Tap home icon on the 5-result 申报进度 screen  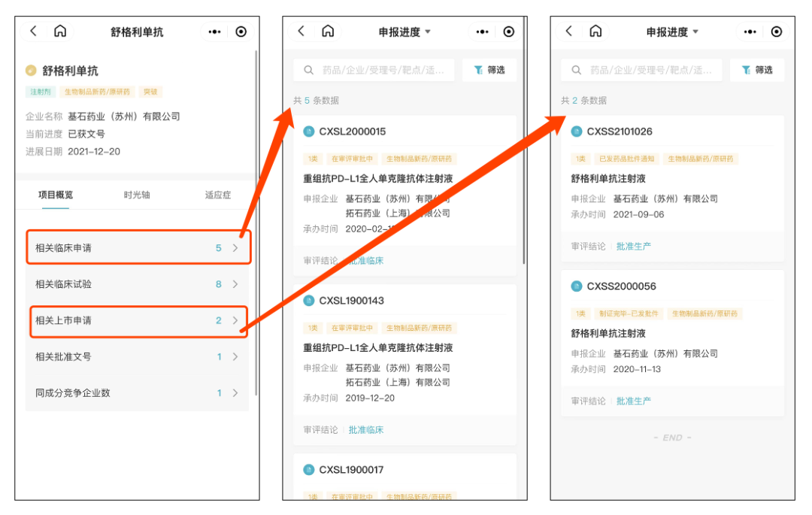click(x=328, y=31)
